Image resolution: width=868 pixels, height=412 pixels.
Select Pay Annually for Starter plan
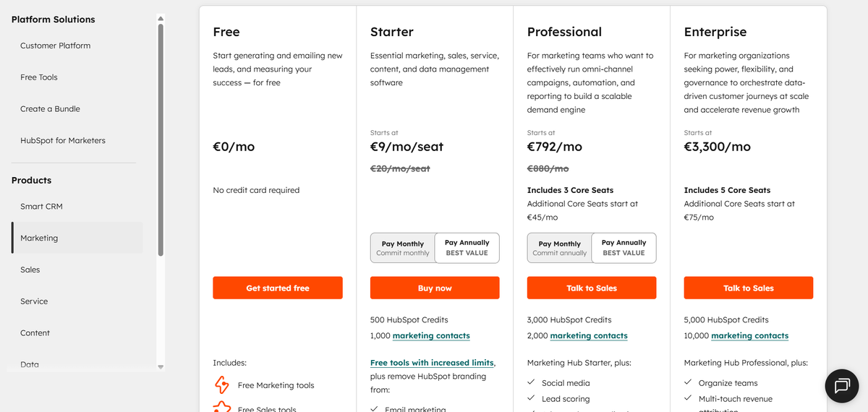tap(467, 248)
